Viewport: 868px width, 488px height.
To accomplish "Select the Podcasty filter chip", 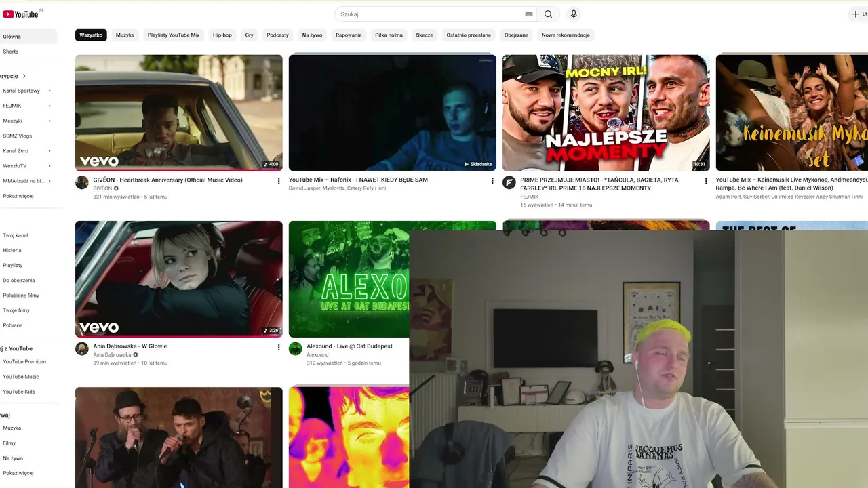I will (x=277, y=35).
